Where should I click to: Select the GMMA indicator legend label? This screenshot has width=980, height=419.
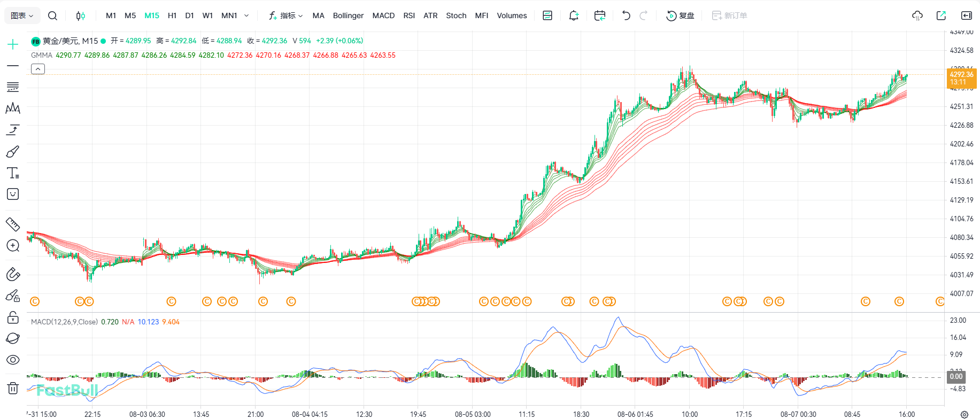click(x=42, y=55)
